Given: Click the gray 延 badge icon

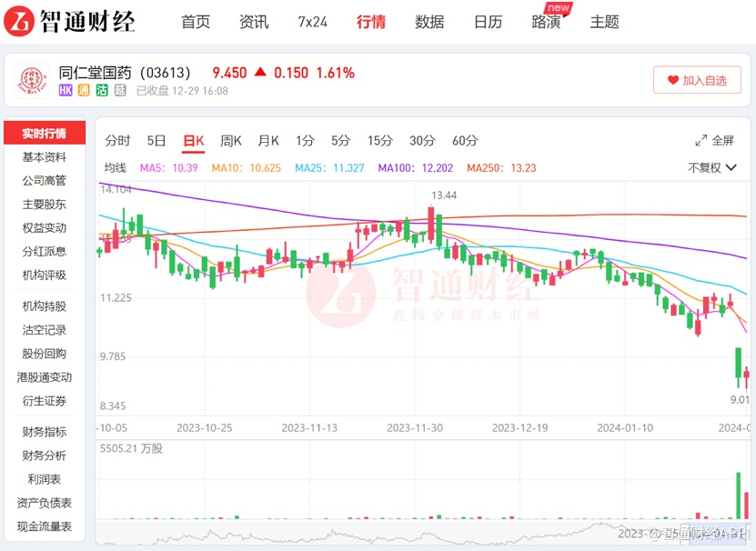Looking at the screenshot, I should (x=120, y=90).
